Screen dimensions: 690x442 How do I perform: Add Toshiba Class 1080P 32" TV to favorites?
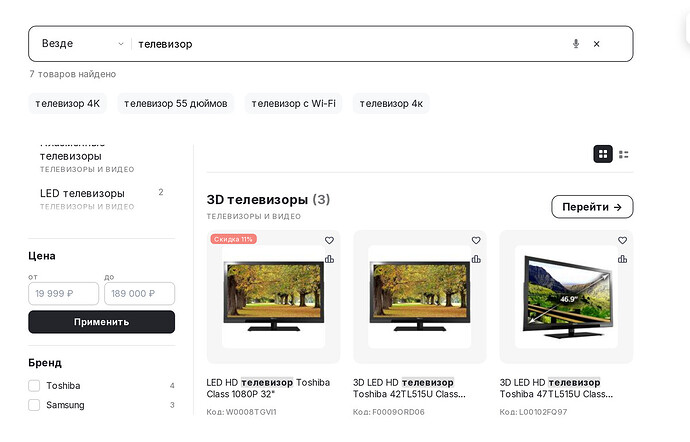329,240
